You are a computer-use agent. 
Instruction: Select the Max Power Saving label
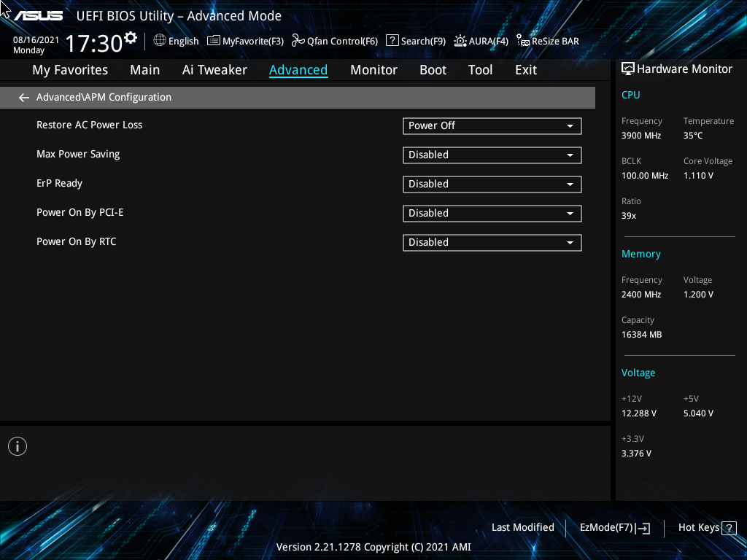tap(78, 155)
